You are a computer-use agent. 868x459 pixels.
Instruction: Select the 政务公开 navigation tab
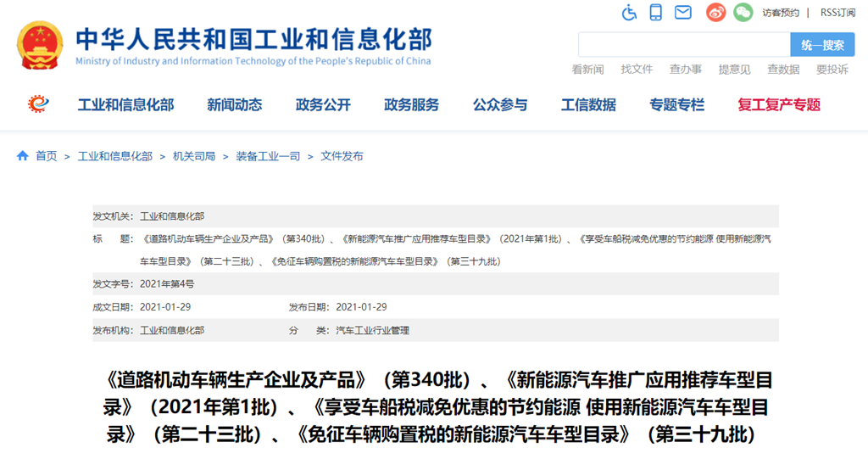click(323, 105)
